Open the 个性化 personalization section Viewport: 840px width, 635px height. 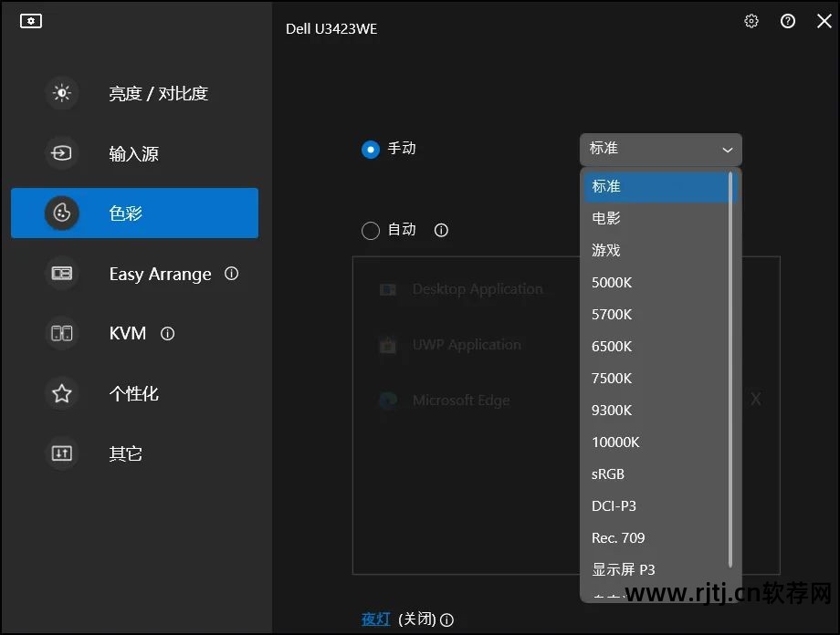[x=61, y=393]
